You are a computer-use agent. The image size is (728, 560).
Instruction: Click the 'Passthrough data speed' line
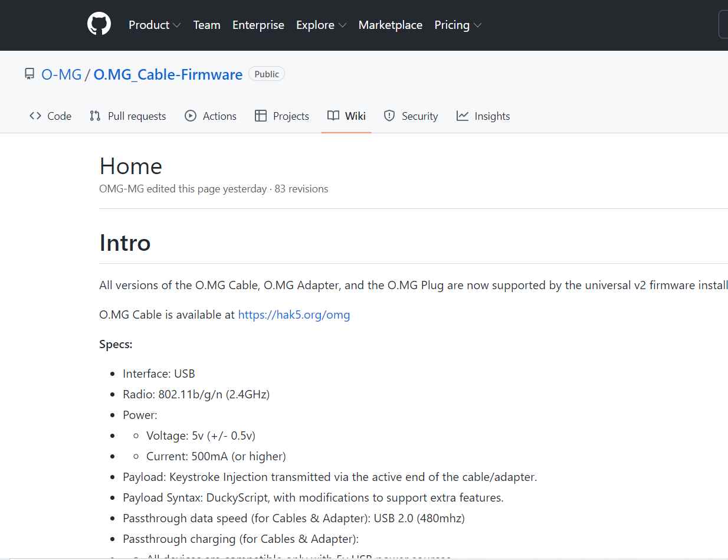294,518
